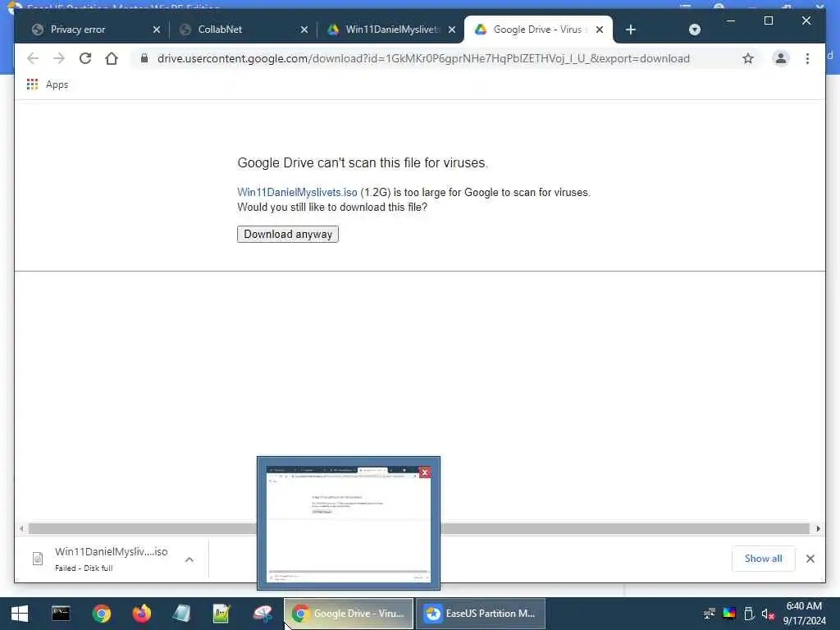Select the Chrome window preview thumbnail
This screenshot has width=840, height=630.
coord(349,523)
